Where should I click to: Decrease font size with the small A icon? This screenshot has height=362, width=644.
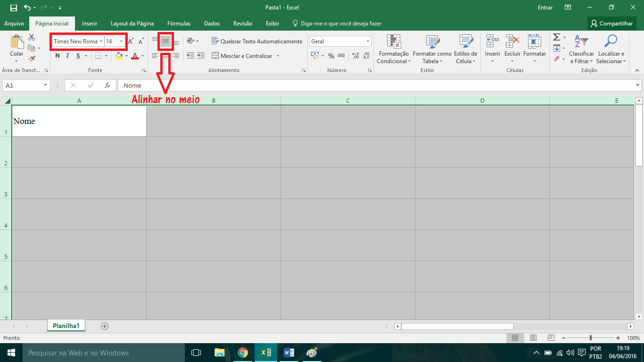tap(141, 41)
